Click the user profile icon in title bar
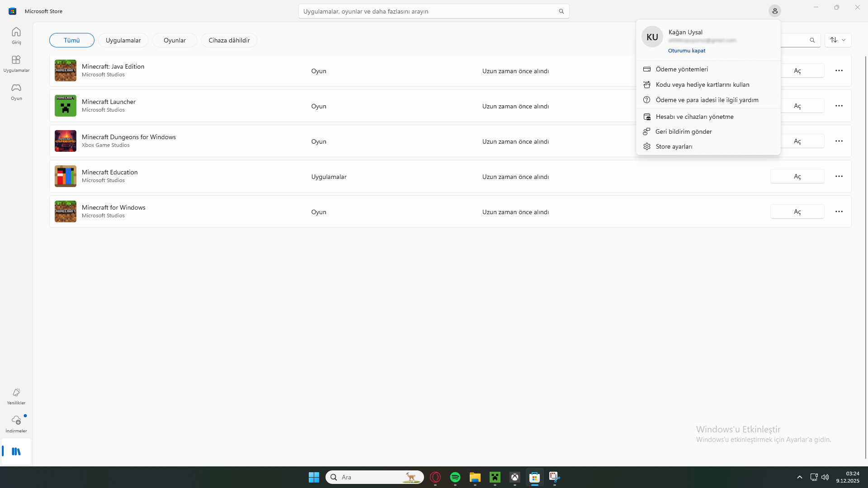 (x=774, y=11)
